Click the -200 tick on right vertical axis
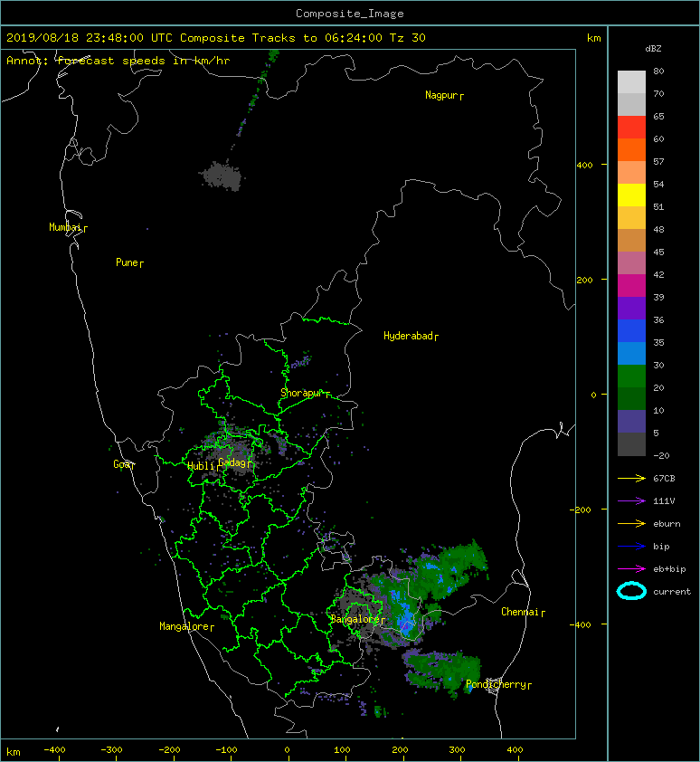This screenshot has height=762, width=700. (582, 510)
